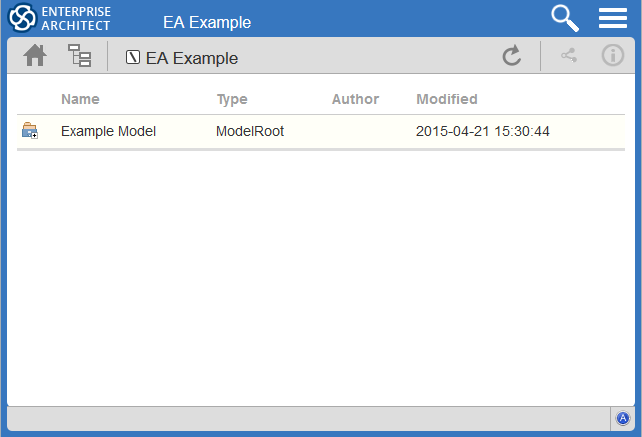Go to the Home icon
Viewport: 642px width, 437px height.
(x=35, y=57)
